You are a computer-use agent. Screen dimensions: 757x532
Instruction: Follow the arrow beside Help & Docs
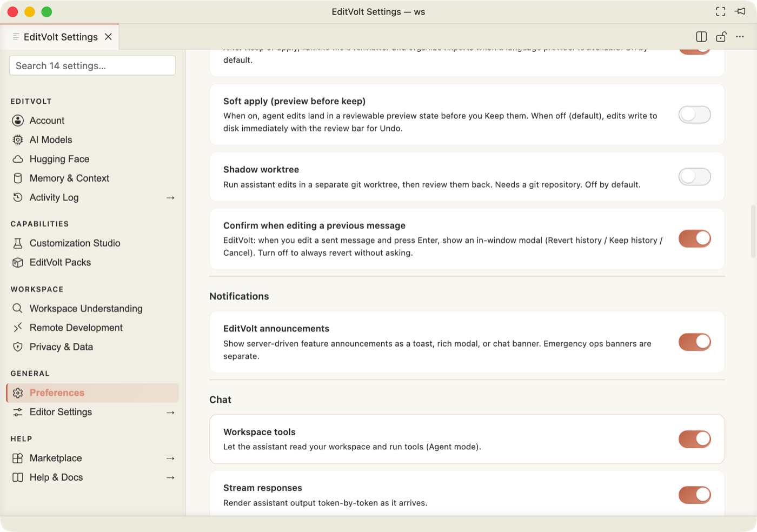(170, 478)
